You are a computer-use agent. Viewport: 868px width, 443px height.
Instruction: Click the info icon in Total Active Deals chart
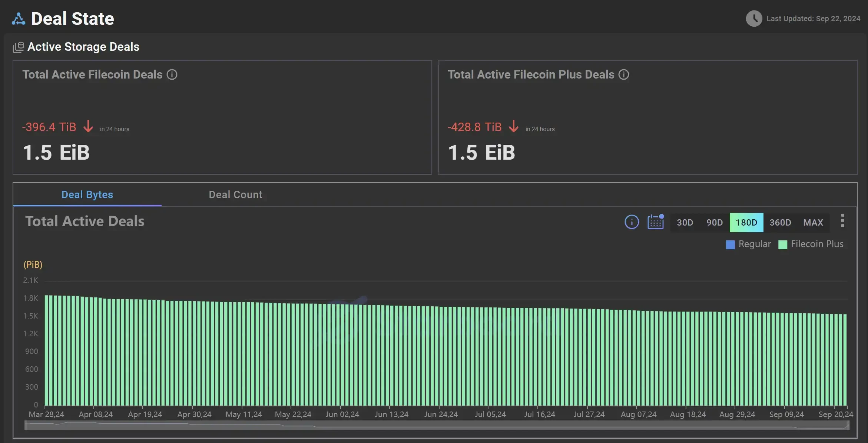coord(632,221)
